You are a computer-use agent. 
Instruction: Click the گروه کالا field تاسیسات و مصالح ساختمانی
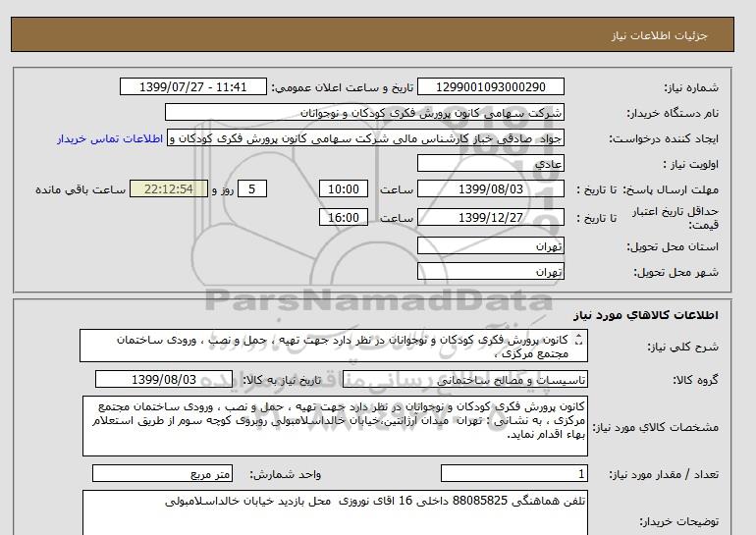pos(465,379)
